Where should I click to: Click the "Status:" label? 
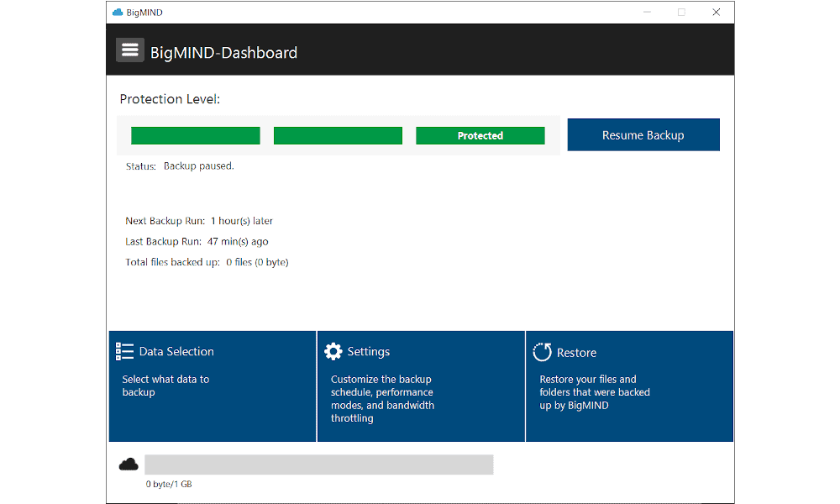pyautogui.click(x=141, y=166)
